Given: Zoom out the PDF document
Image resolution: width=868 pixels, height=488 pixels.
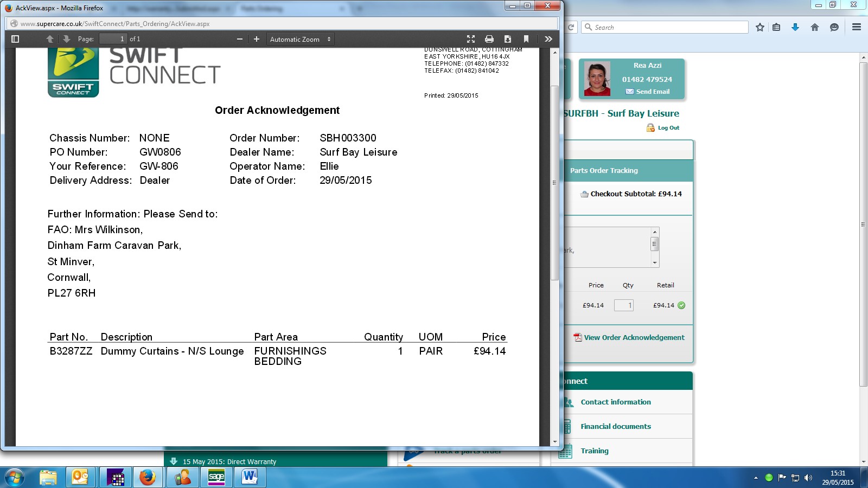Looking at the screenshot, I should click(x=240, y=39).
